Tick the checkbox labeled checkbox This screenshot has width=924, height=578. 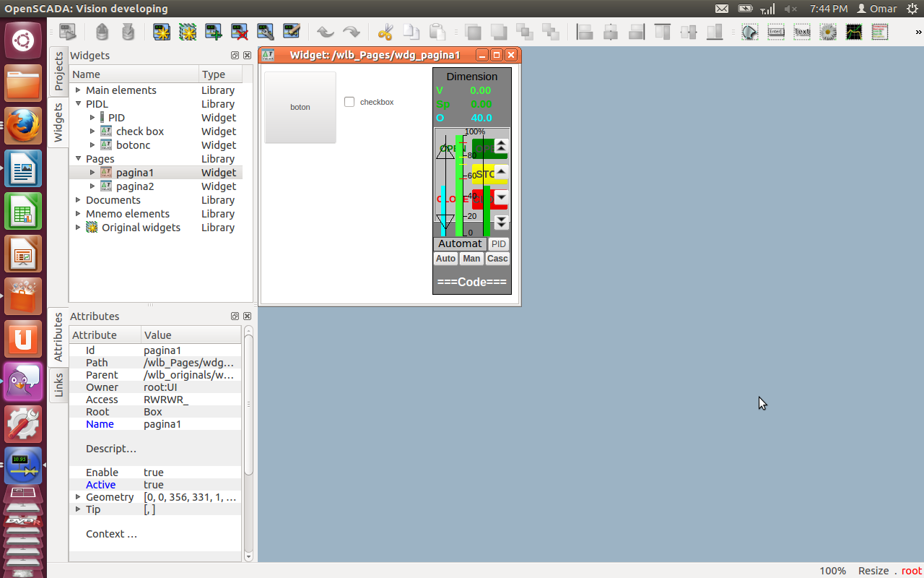point(349,102)
